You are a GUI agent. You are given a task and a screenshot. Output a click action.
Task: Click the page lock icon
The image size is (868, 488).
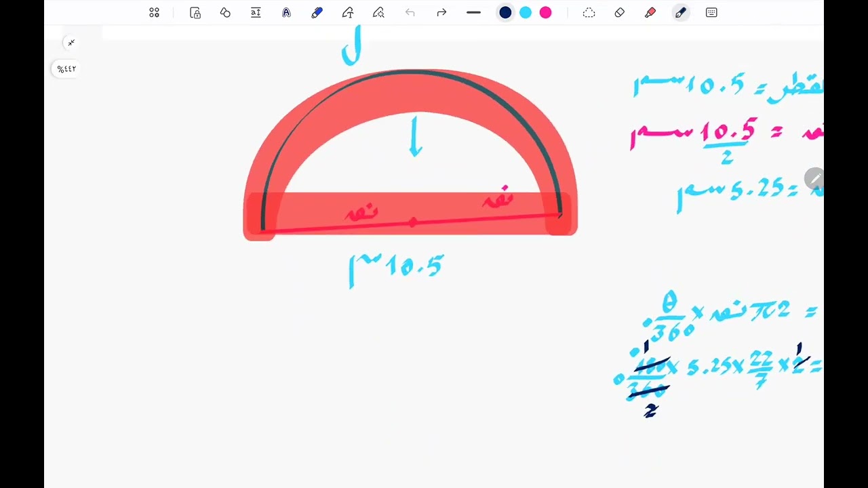195,13
